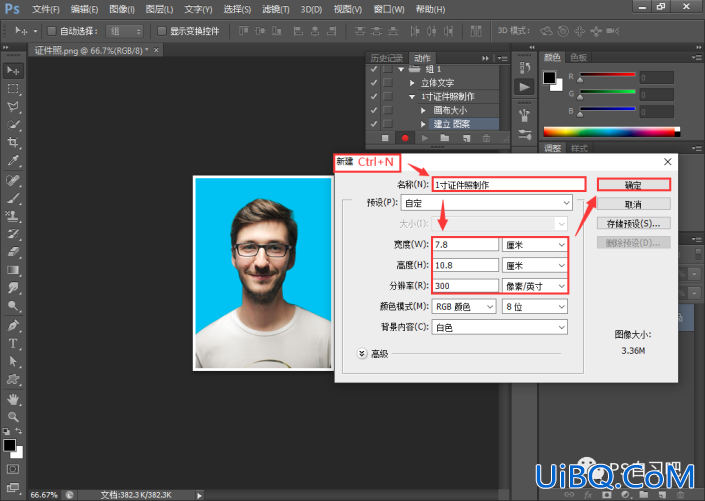Image resolution: width=705 pixels, height=501 pixels.
Task: Toggle dialog box for 立体文字 action
Action: [x=388, y=83]
